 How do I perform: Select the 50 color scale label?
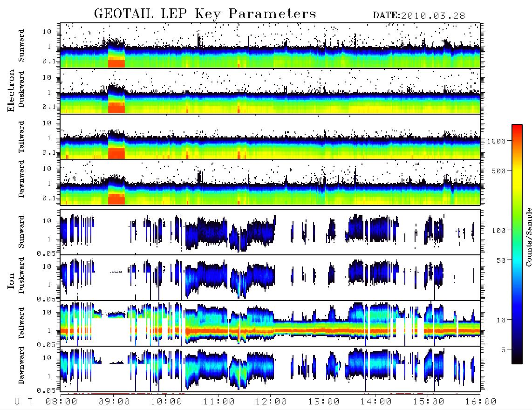(x=501, y=260)
